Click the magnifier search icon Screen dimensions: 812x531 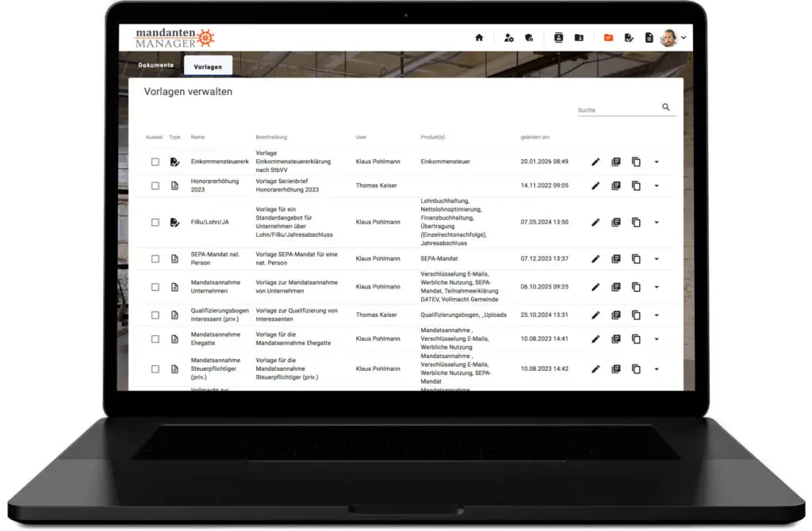point(666,107)
